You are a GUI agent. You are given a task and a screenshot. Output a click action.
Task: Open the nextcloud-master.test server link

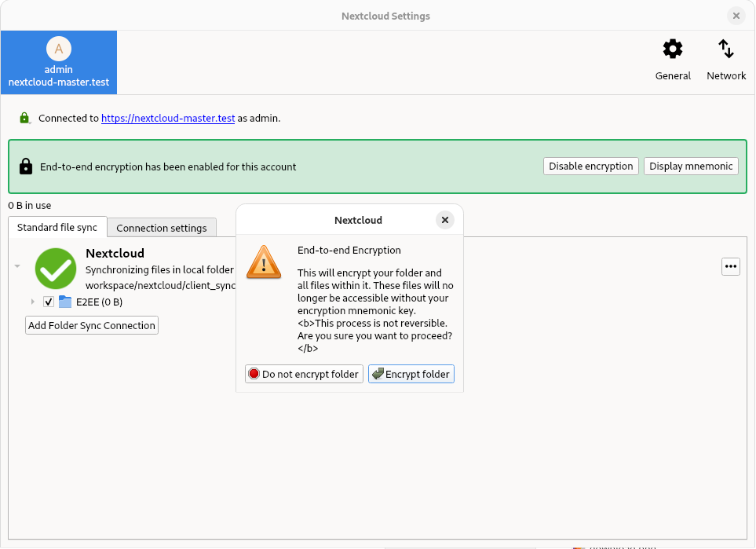pyautogui.click(x=168, y=119)
